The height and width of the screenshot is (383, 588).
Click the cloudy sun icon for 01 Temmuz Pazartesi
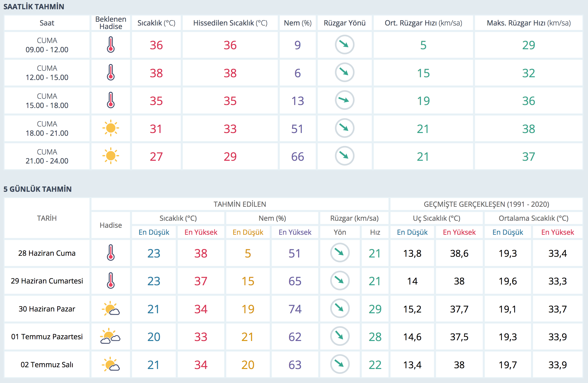pos(110,336)
